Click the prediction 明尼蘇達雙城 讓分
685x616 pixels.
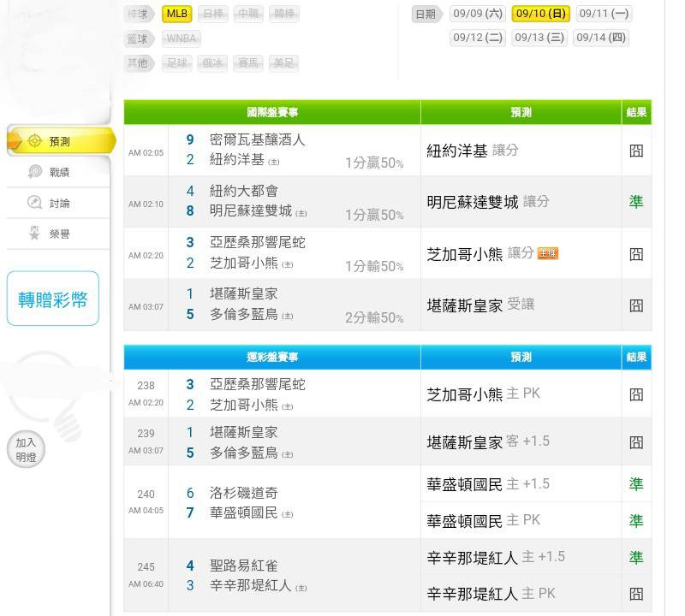pyautogui.click(x=487, y=202)
